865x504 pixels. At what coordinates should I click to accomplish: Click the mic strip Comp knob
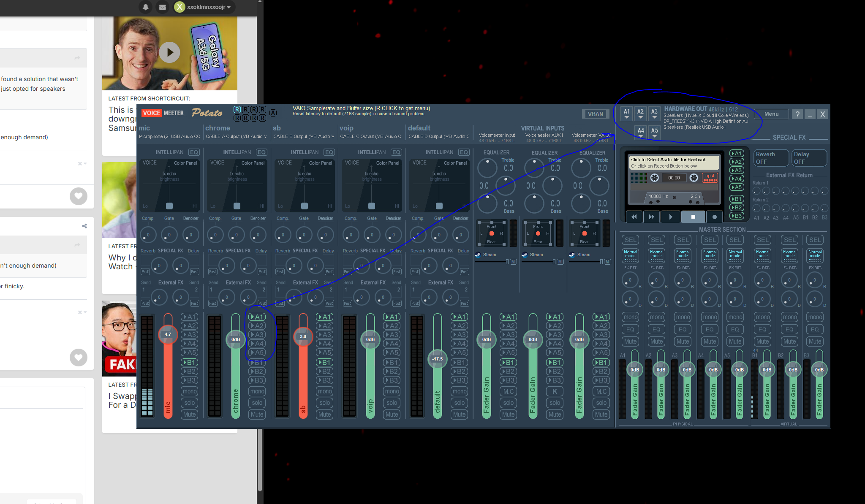[x=148, y=235]
